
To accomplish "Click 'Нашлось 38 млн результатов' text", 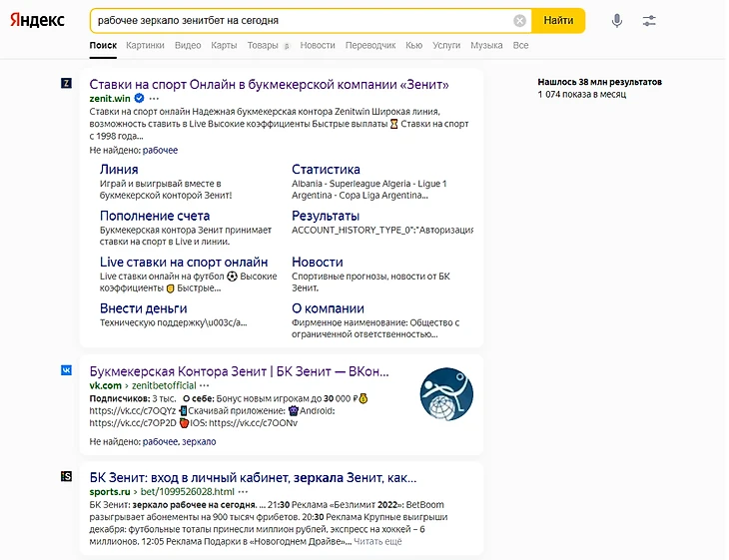I will click(x=600, y=82).
